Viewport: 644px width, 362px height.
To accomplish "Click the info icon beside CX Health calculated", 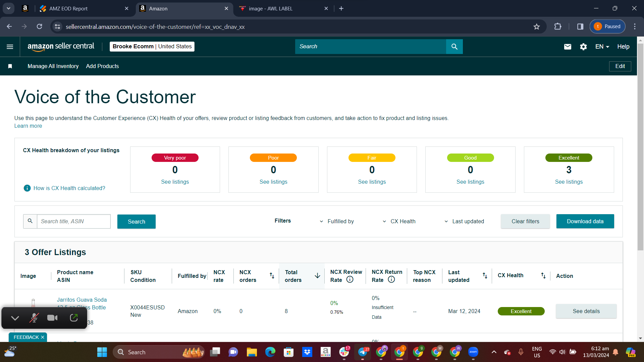I will (27, 188).
